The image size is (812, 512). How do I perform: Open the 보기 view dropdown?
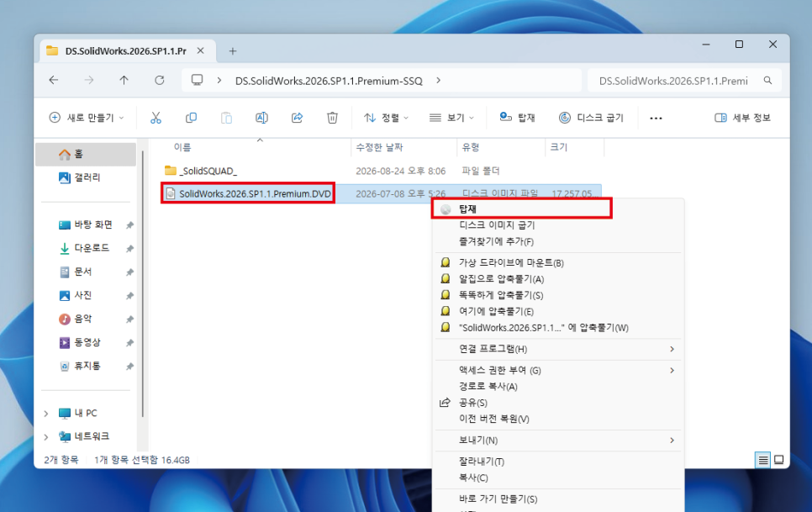point(451,118)
